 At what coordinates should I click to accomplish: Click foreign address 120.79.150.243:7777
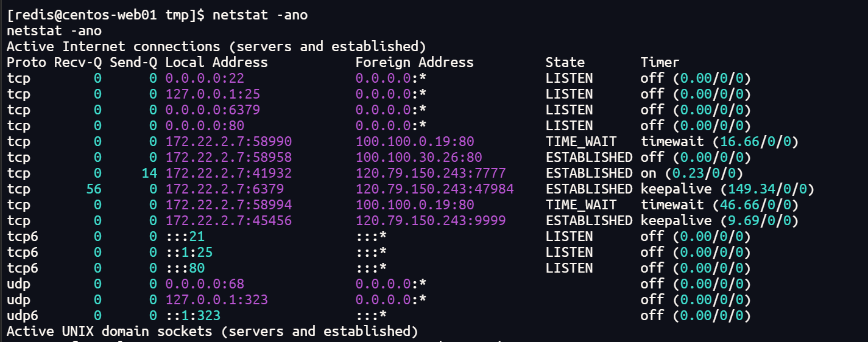431,173
